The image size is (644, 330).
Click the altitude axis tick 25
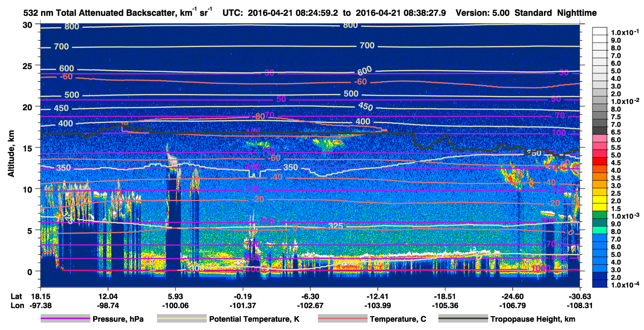tap(28, 65)
